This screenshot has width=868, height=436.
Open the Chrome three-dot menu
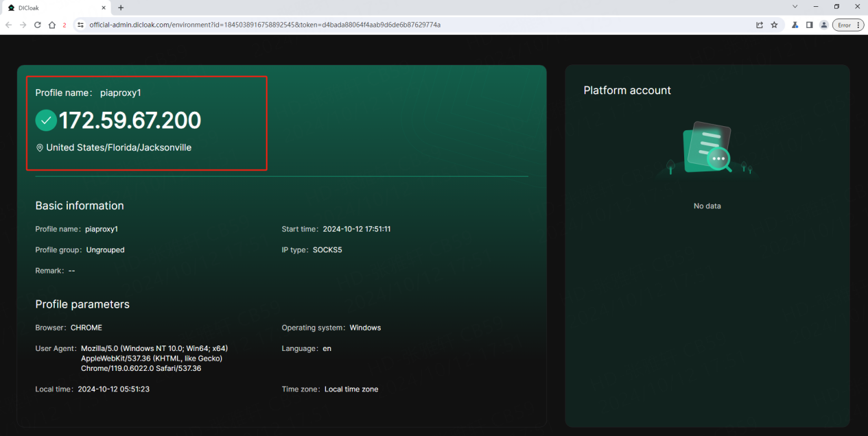[x=858, y=25]
